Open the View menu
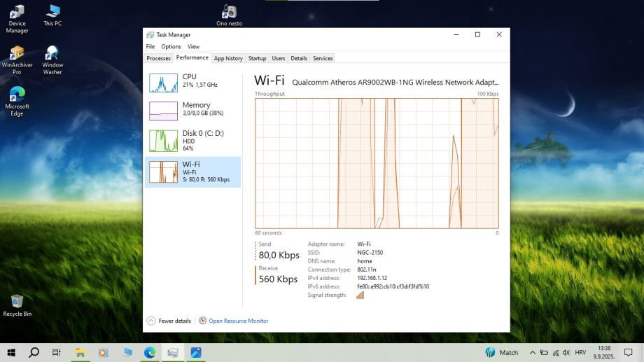Image resolution: width=644 pixels, height=362 pixels. pos(193,46)
